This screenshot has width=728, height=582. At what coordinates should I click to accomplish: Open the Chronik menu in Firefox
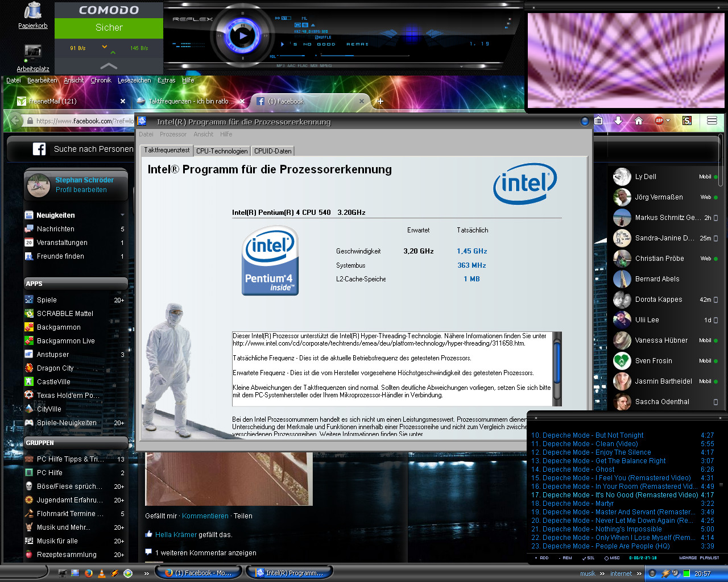click(x=101, y=80)
